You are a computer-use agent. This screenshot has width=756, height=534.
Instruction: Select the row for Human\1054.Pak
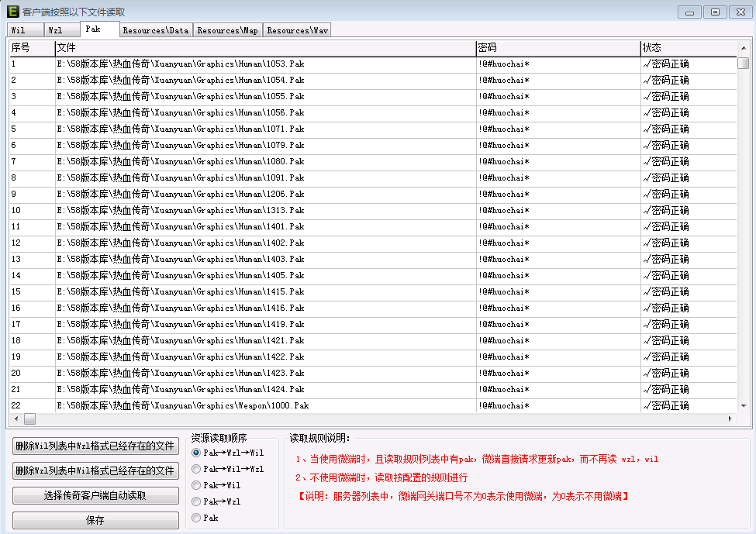coord(373,81)
